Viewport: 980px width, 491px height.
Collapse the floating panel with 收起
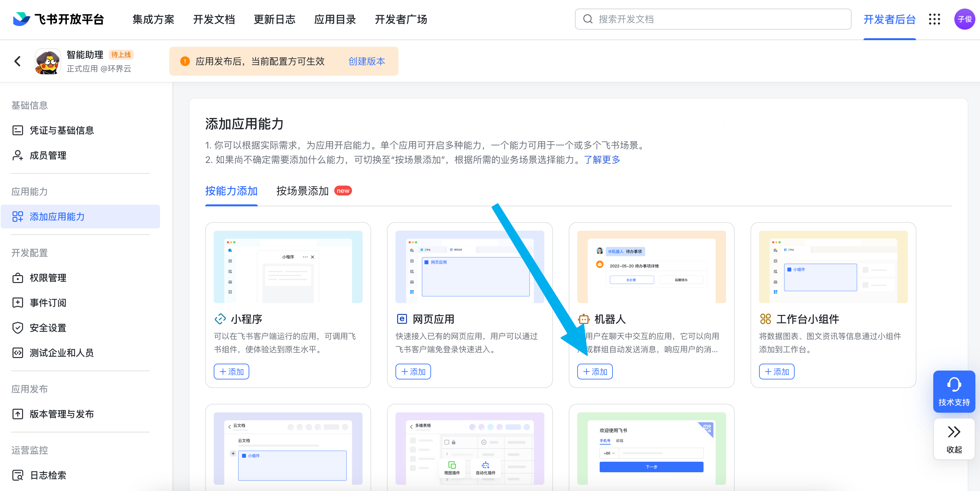click(x=953, y=439)
